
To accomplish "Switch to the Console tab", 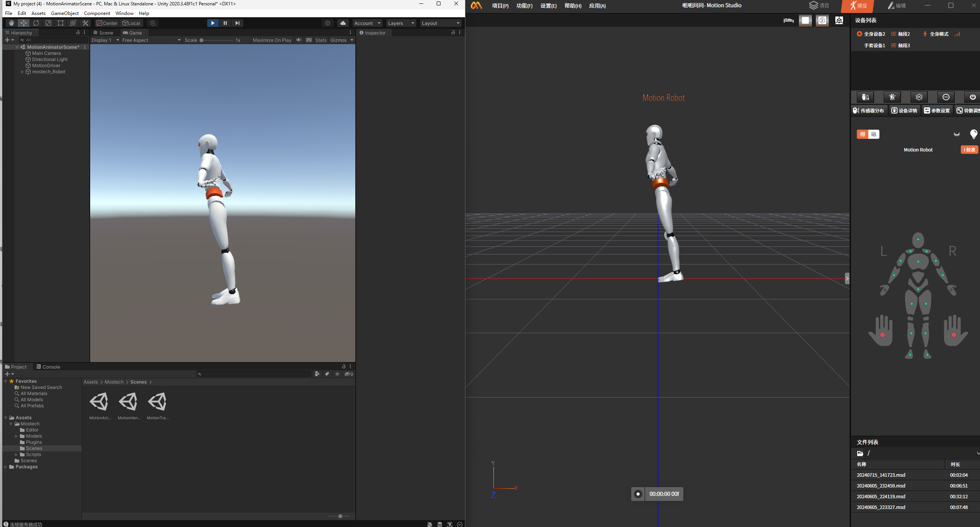I will click(x=48, y=367).
